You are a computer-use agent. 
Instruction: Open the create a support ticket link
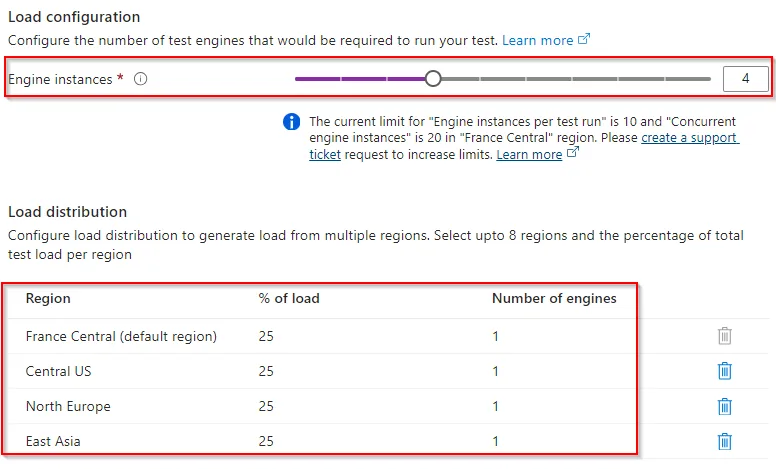[689, 138]
